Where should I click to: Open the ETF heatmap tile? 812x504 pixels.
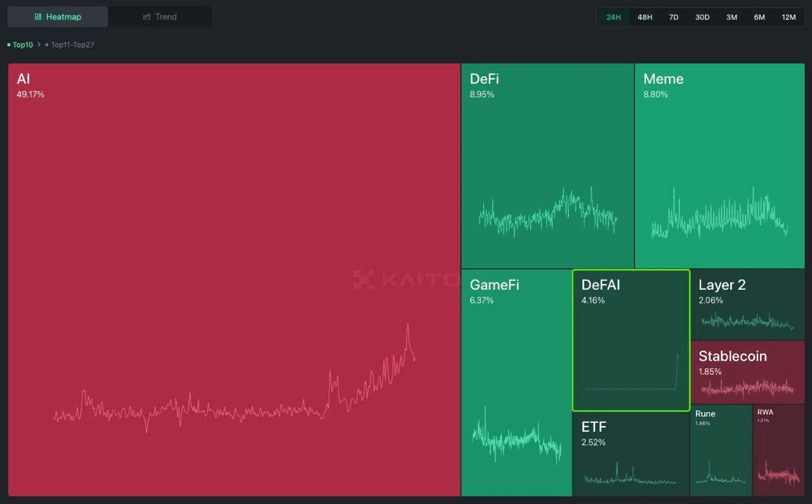(x=631, y=455)
